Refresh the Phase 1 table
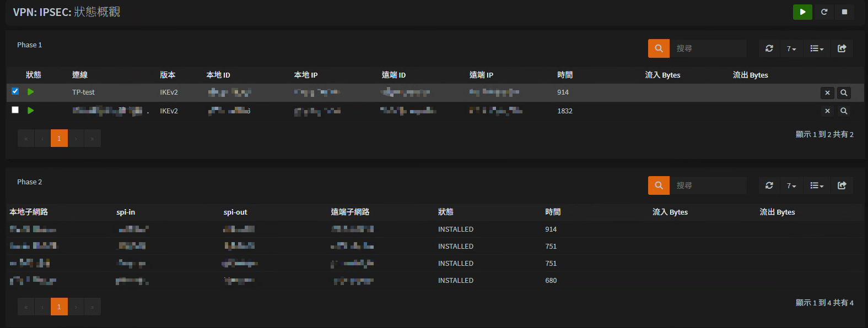The height and width of the screenshot is (328, 868). tap(769, 48)
